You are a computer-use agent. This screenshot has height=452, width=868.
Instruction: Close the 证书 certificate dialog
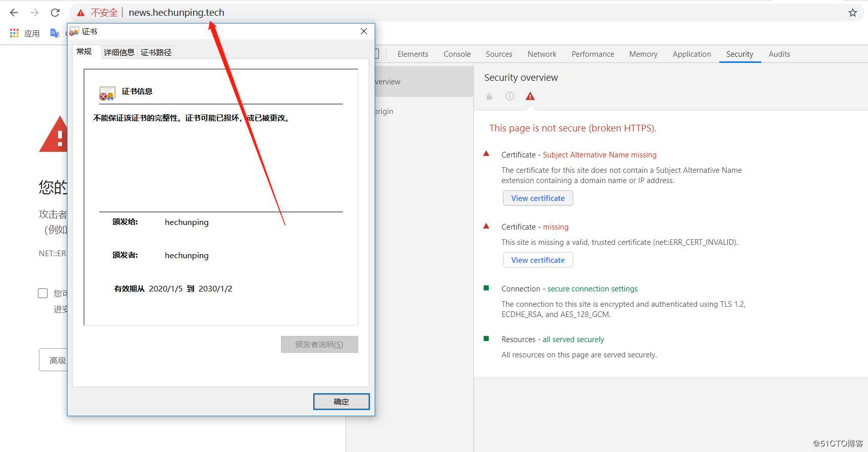(x=364, y=31)
